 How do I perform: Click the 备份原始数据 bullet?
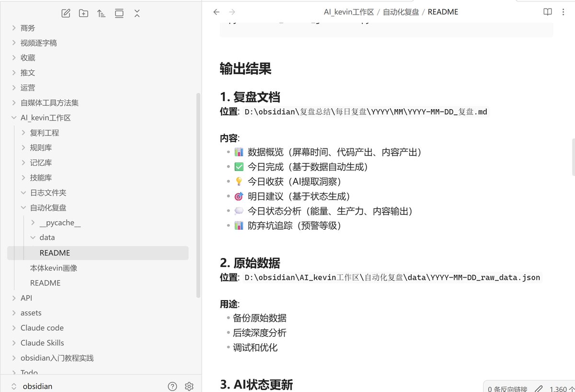(260, 318)
